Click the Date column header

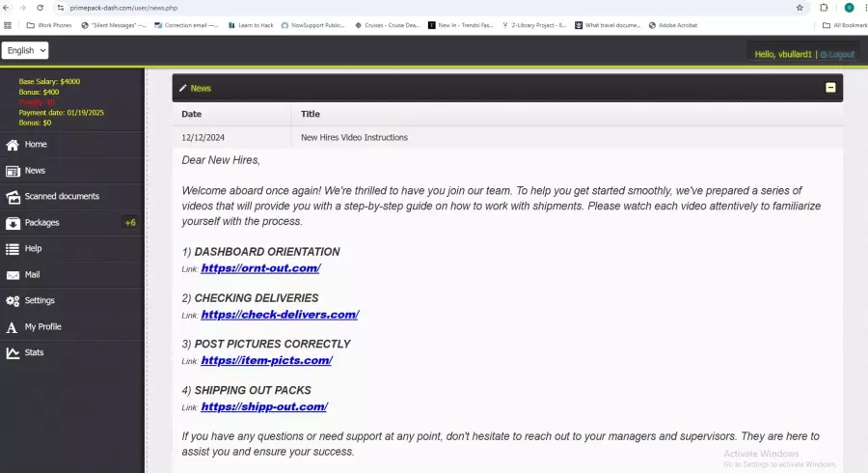click(192, 114)
